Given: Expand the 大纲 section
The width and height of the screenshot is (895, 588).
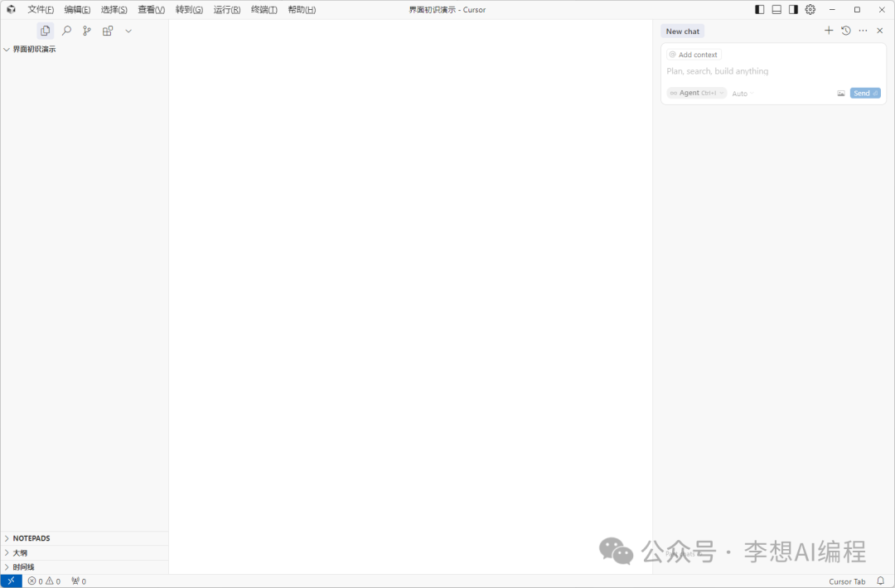Looking at the screenshot, I should tap(85, 552).
